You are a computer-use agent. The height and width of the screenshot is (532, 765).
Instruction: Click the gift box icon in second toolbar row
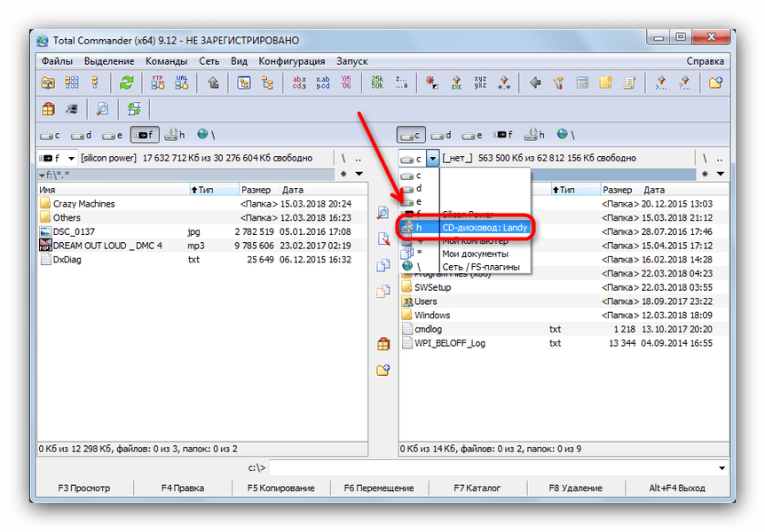48,109
